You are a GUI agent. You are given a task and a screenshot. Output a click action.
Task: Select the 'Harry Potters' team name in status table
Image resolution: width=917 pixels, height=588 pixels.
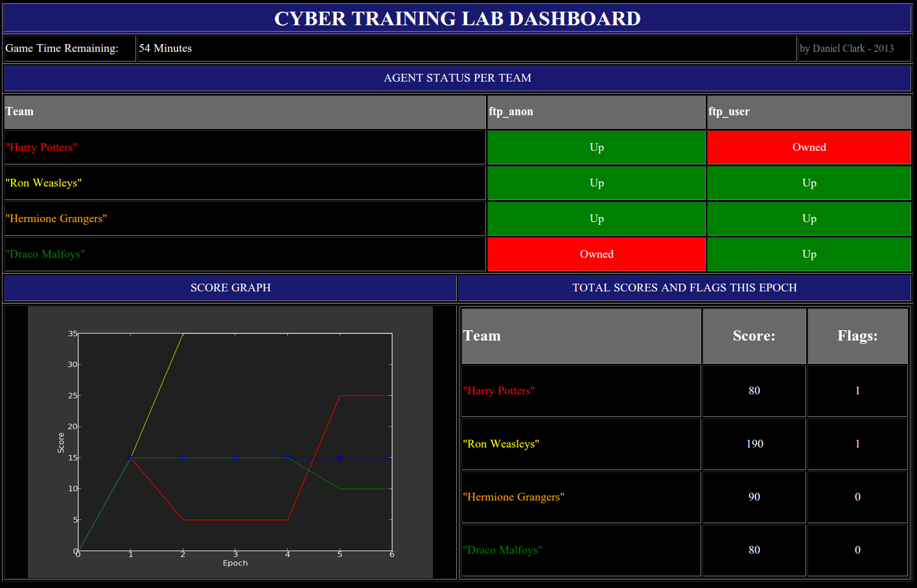pos(41,147)
